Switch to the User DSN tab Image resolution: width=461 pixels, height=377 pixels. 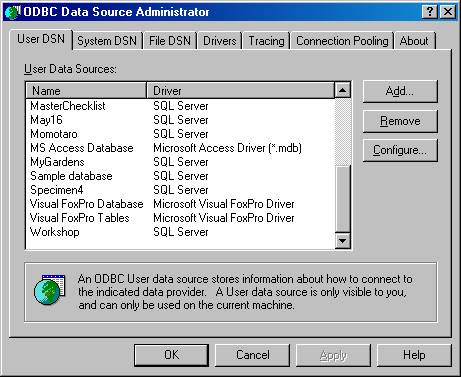[41, 39]
